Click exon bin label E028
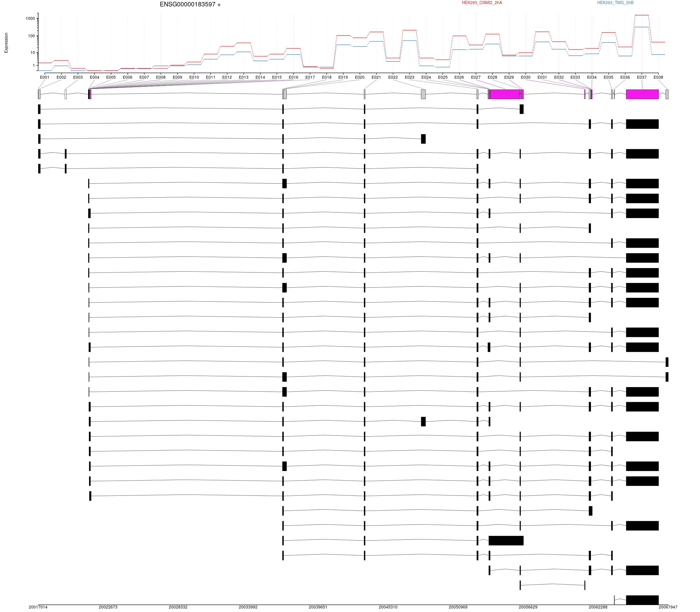The width and height of the screenshot is (700, 612). pyautogui.click(x=493, y=78)
